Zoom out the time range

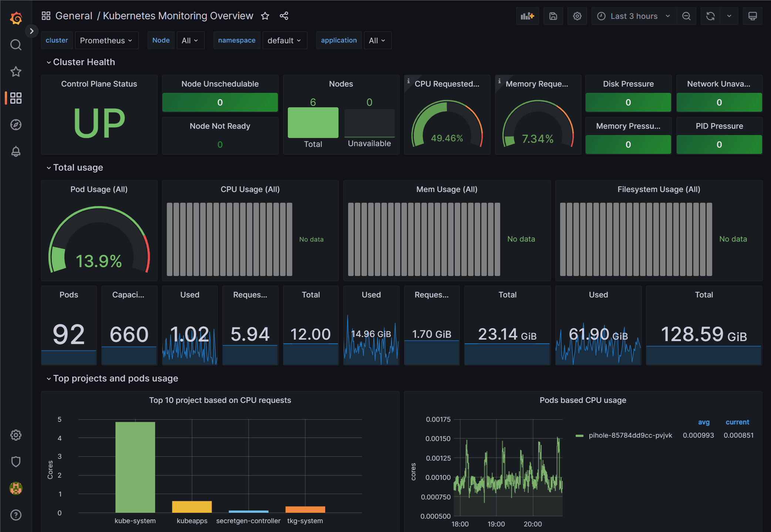click(x=686, y=16)
